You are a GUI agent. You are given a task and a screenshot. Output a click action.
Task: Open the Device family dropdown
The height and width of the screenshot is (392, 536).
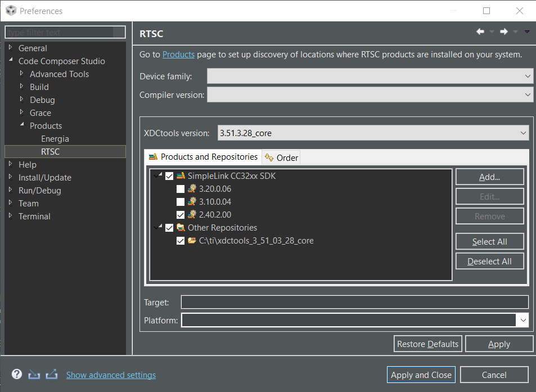point(528,76)
